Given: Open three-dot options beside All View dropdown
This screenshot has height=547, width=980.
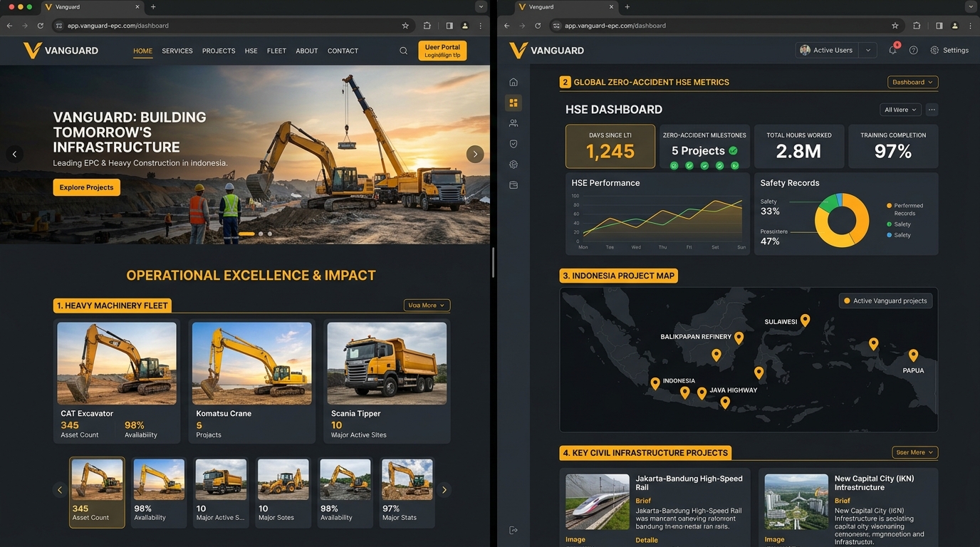Looking at the screenshot, I should pos(932,110).
